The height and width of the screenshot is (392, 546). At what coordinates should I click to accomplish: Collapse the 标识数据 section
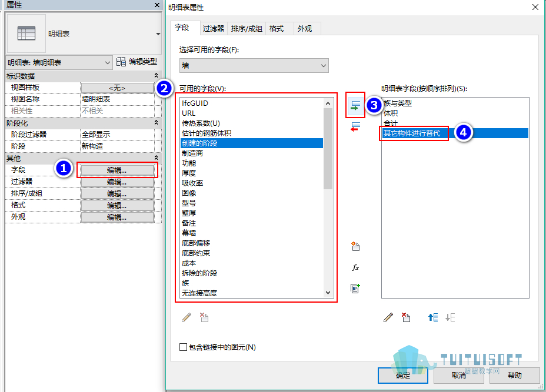pyautogui.click(x=156, y=75)
